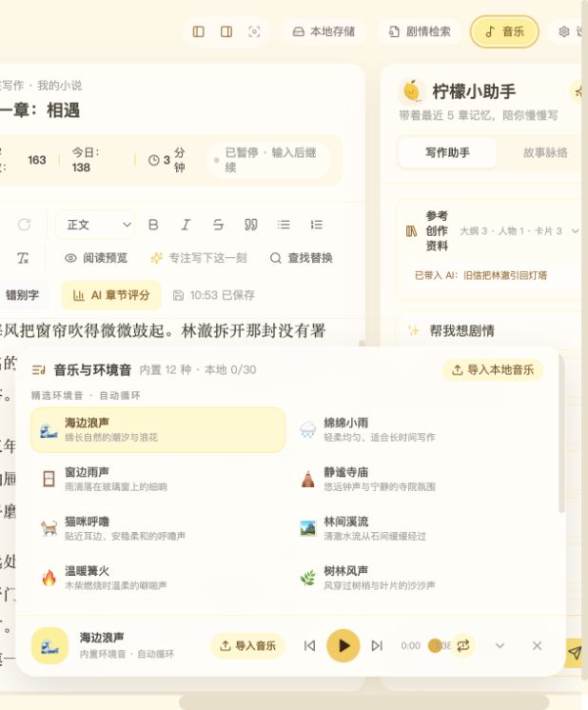588x710 pixels.
Task: Click the lemon assistant avatar
Action: coord(411,91)
